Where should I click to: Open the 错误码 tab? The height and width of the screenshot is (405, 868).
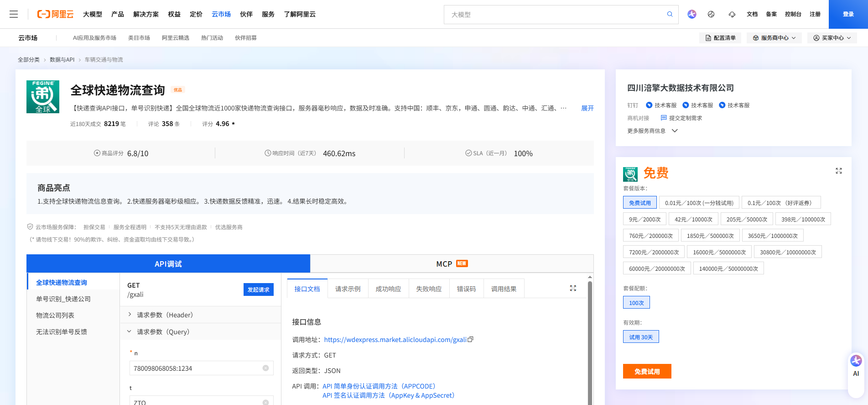pos(466,289)
